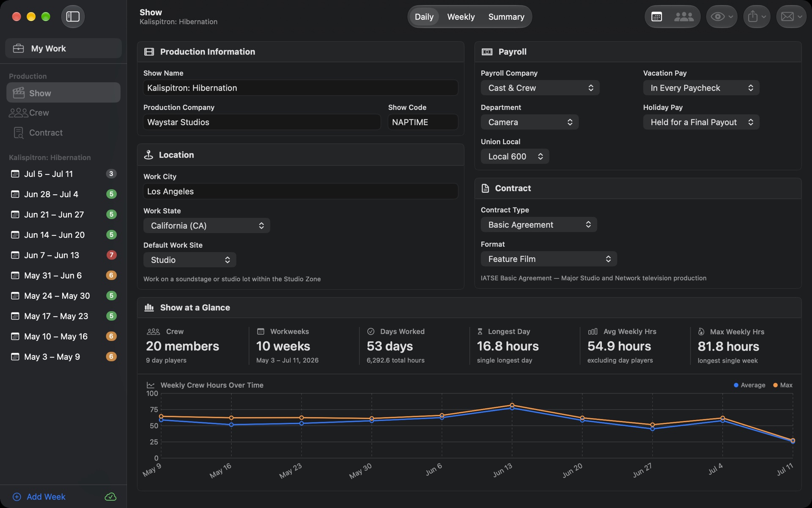Open the calendar view toolbar icon
The image size is (812, 508).
[657, 17]
